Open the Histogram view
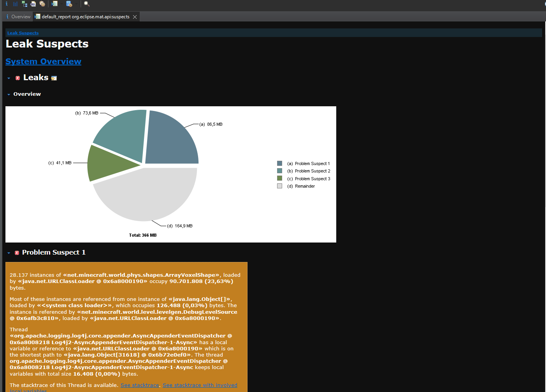 pyautogui.click(x=16, y=4)
